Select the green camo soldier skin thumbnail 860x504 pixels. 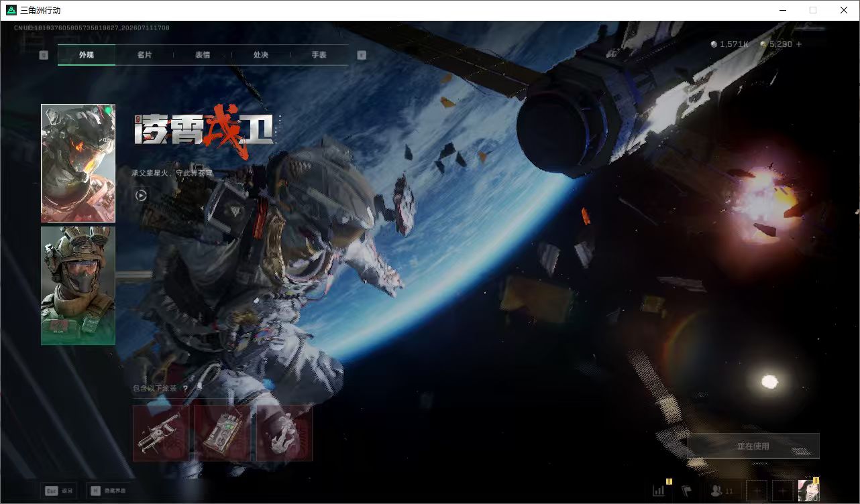pos(78,286)
